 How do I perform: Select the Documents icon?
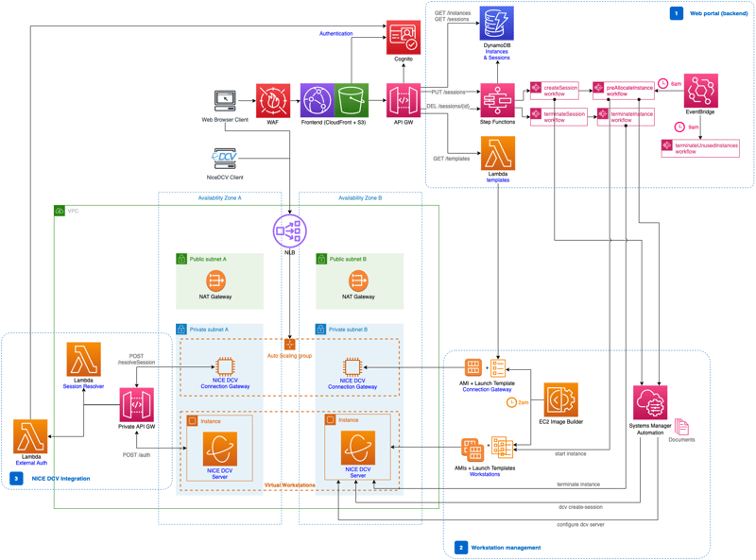681,427
